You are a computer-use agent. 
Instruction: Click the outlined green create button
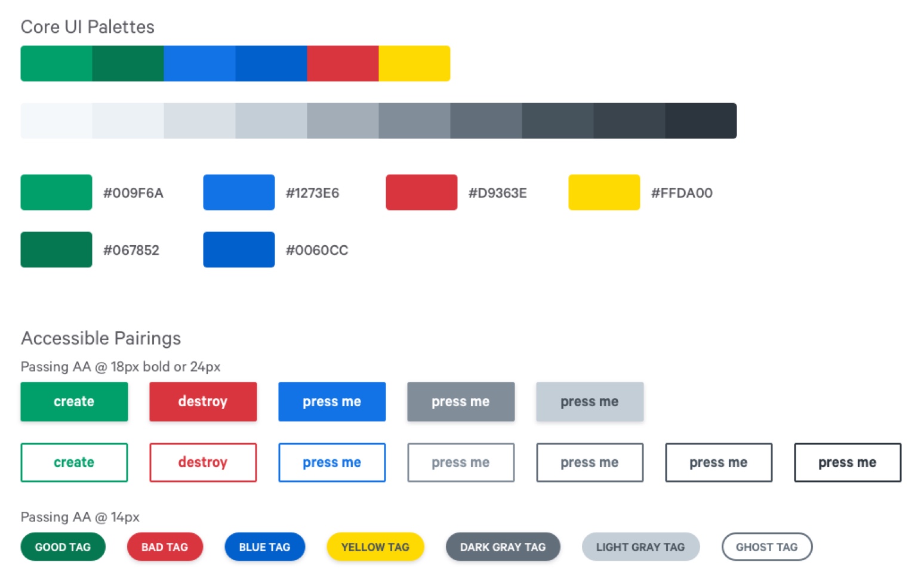[74, 462]
